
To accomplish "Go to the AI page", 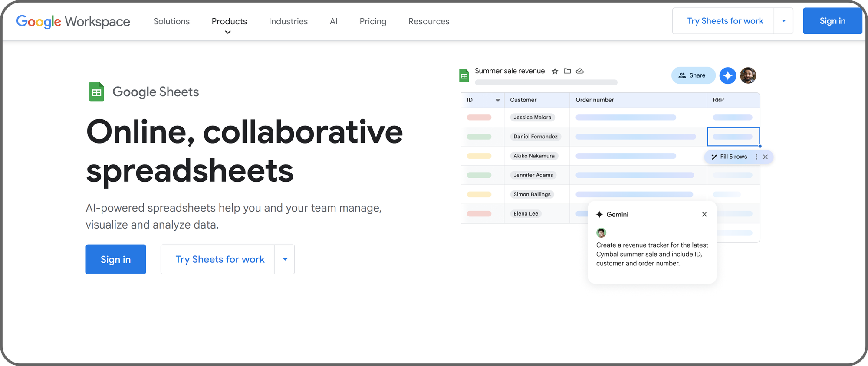I will tap(333, 21).
